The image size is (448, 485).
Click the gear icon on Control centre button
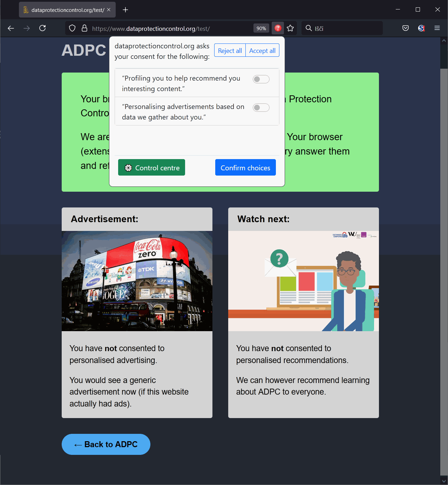[x=128, y=168]
